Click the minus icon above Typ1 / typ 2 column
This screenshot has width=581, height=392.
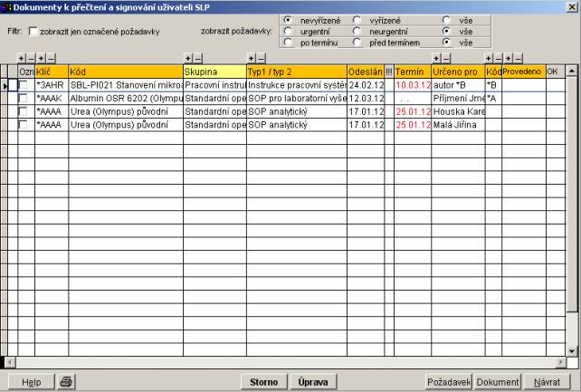(262, 58)
